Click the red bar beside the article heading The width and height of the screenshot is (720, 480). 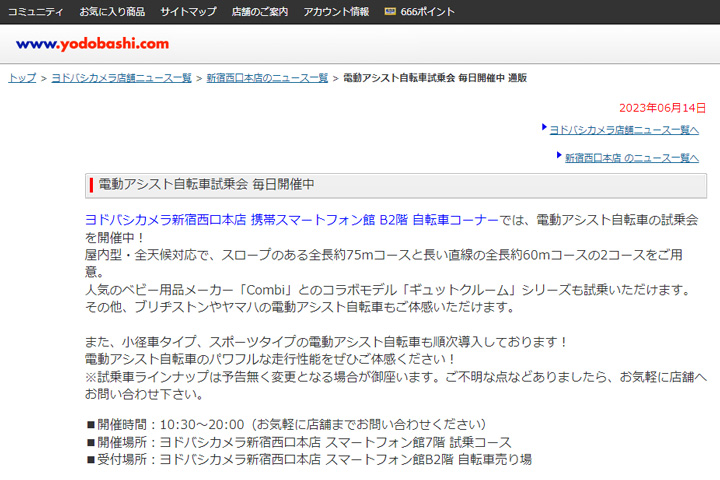click(x=91, y=185)
